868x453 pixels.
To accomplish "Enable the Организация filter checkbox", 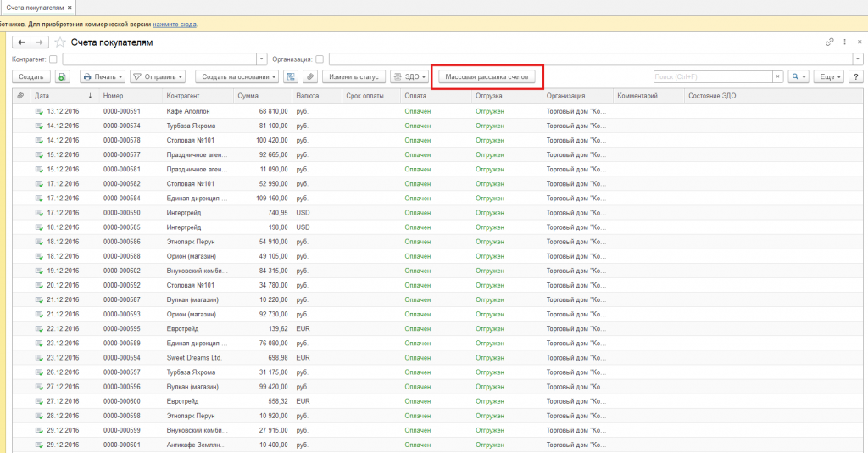I will pos(320,59).
